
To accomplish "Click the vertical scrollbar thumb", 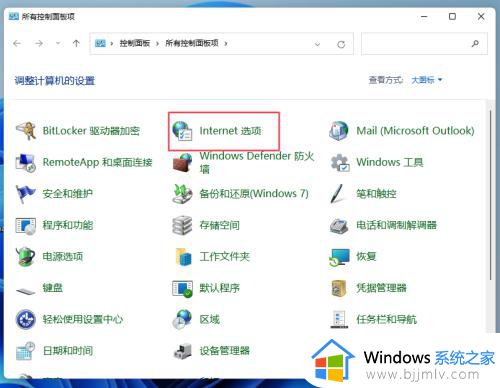I will [x=490, y=195].
